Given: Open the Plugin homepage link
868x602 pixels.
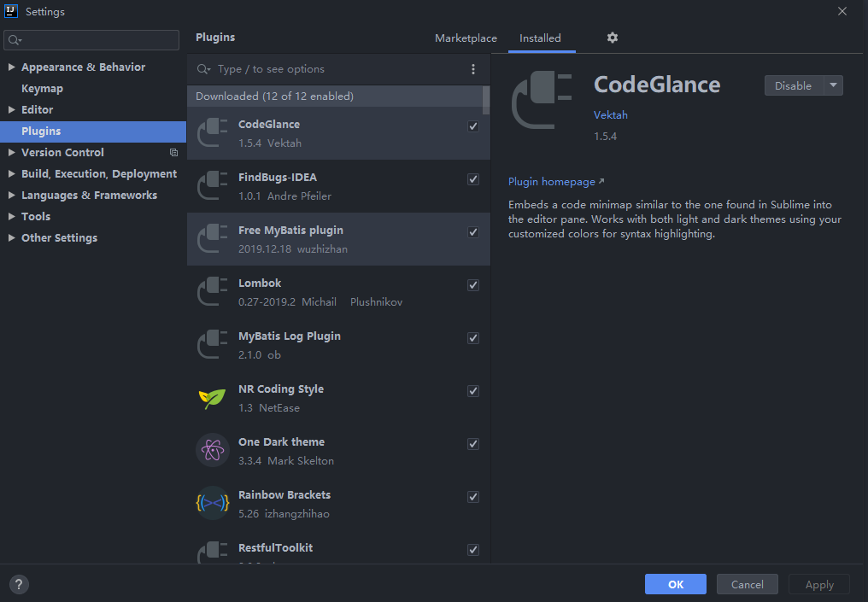Looking at the screenshot, I should tap(556, 182).
